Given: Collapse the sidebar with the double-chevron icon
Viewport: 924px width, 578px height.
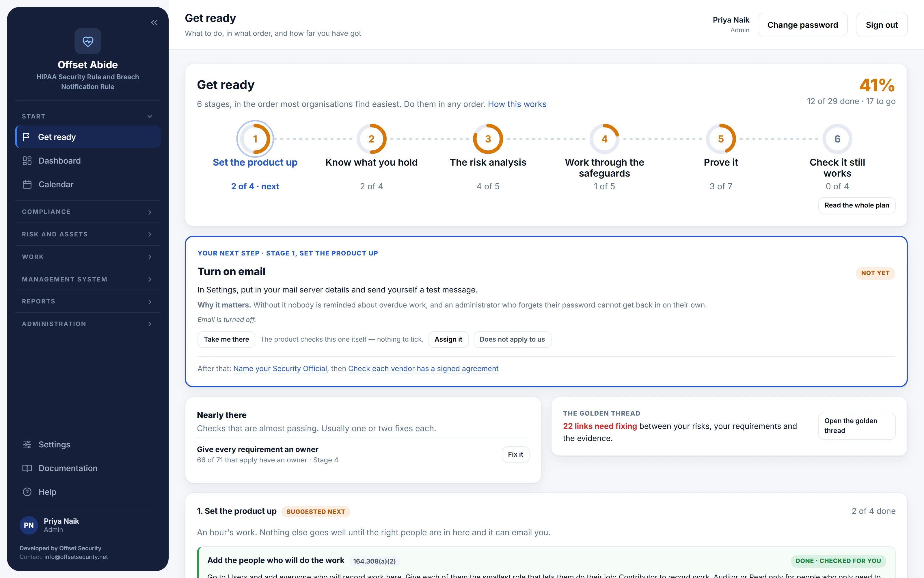Looking at the screenshot, I should 154,23.
